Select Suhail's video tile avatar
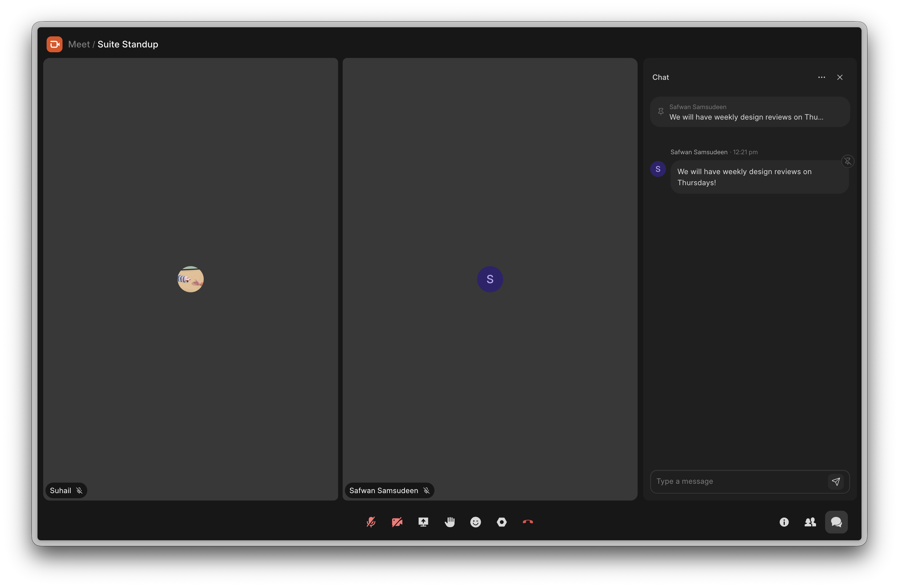This screenshot has width=899, height=588. [x=190, y=279]
